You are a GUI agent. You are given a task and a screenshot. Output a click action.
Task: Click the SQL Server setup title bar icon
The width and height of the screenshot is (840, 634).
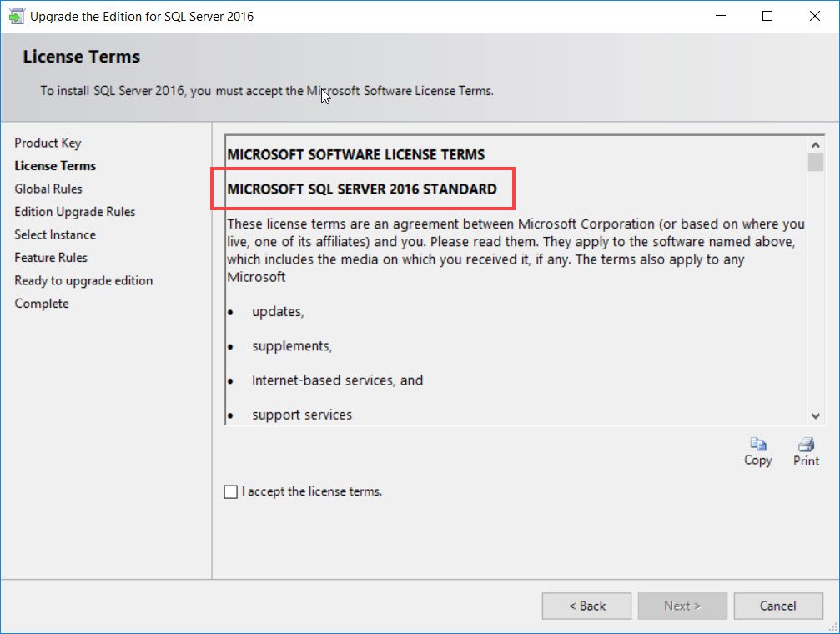tap(16, 16)
